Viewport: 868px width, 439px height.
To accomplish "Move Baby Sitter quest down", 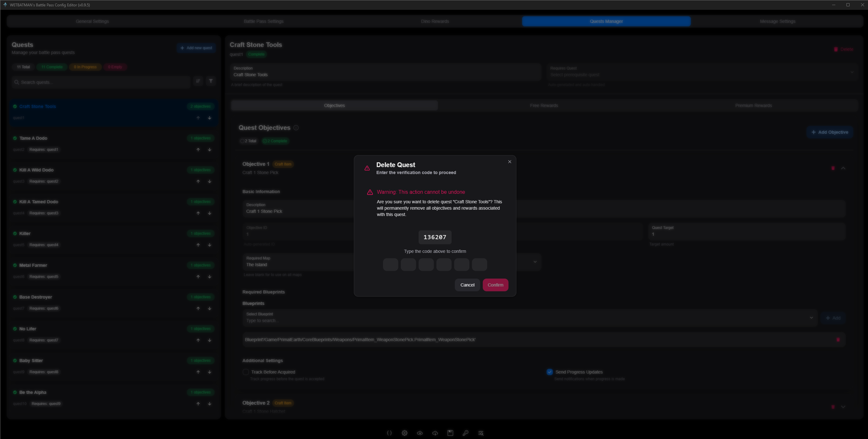I will click(x=210, y=372).
